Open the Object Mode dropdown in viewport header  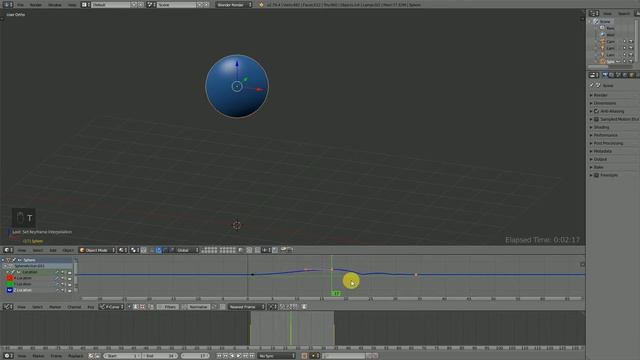point(97,250)
